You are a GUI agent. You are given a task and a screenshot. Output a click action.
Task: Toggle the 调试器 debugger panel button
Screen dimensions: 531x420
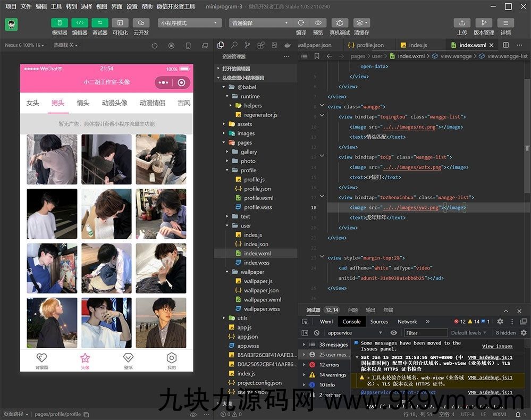(x=100, y=23)
